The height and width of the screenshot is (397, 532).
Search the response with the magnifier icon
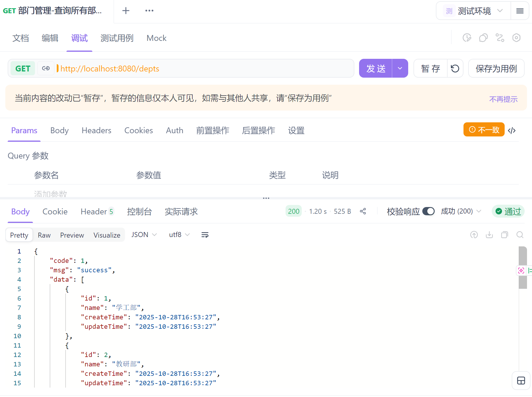click(520, 235)
